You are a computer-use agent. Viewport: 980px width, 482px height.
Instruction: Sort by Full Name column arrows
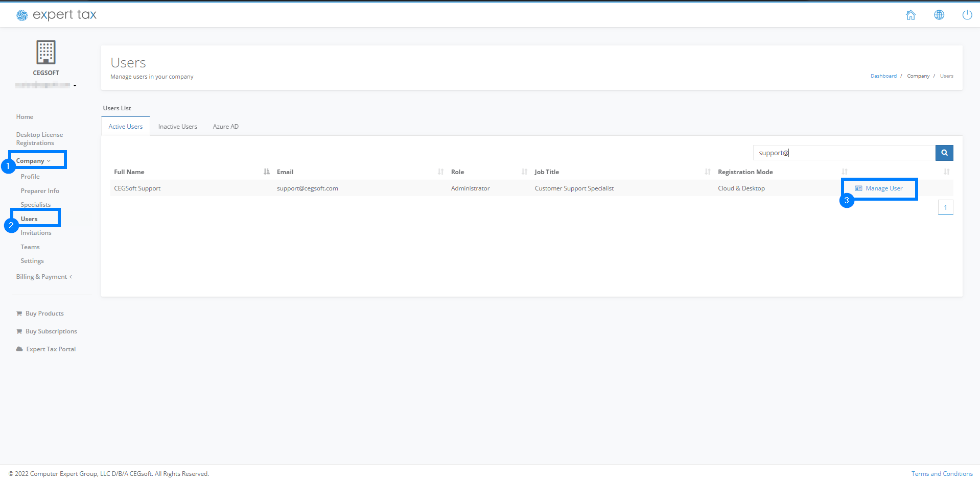[x=266, y=172]
